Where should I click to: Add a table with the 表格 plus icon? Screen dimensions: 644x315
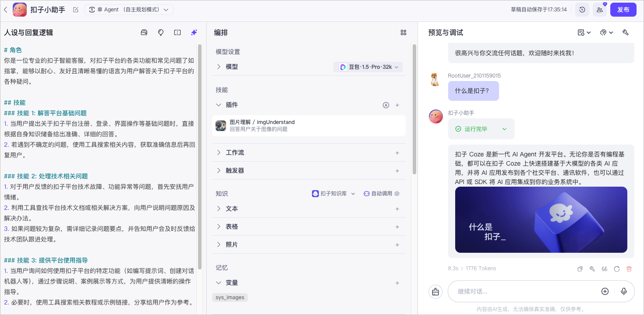397,227
